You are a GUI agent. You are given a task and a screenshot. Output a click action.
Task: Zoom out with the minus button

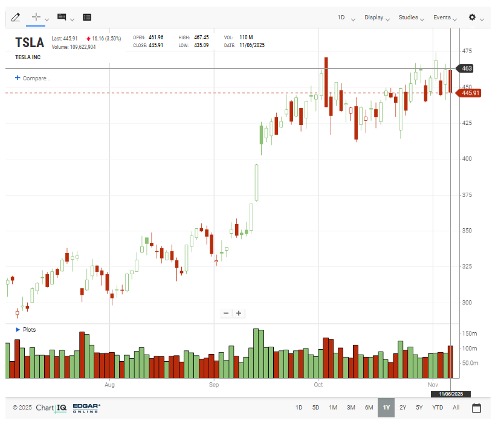[x=226, y=313]
